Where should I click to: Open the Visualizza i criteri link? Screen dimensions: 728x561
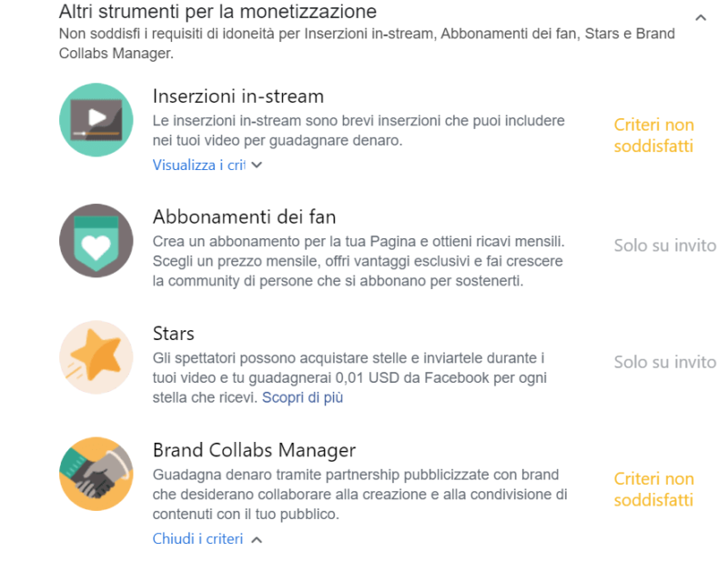click(x=198, y=165)
